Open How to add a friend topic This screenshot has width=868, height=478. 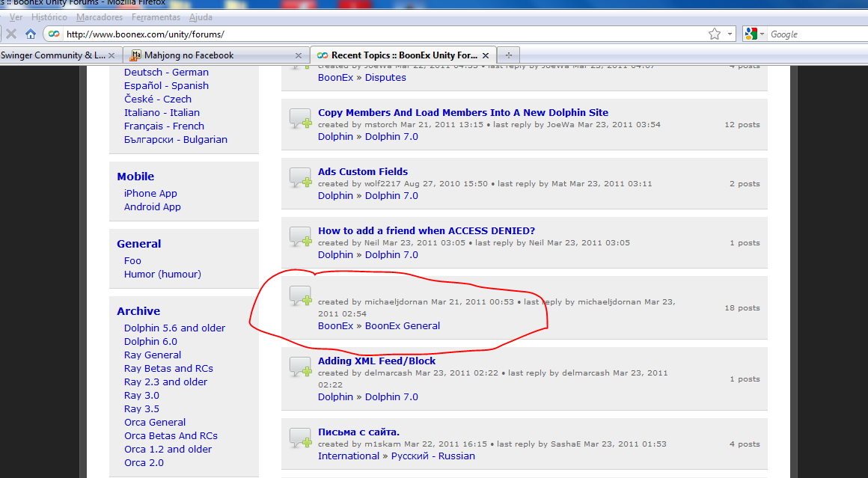click(427, 230)
